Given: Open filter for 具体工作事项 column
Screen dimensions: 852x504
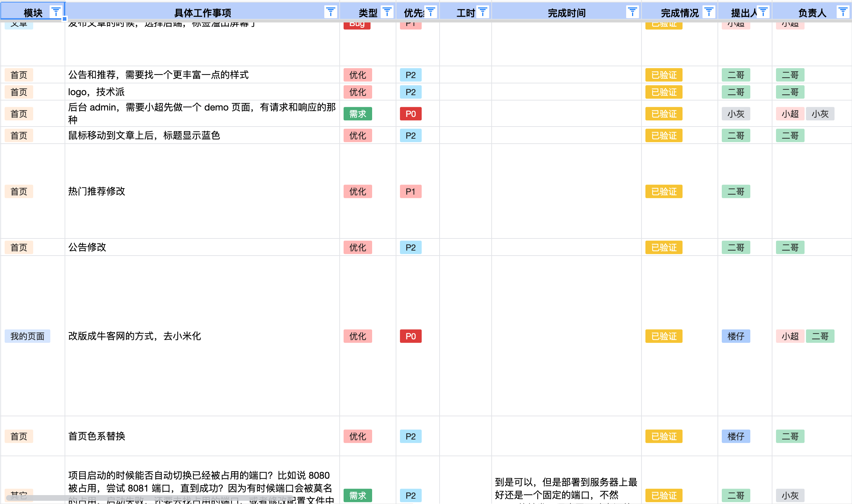Looking at the screenshot, I should click(330, 12).
